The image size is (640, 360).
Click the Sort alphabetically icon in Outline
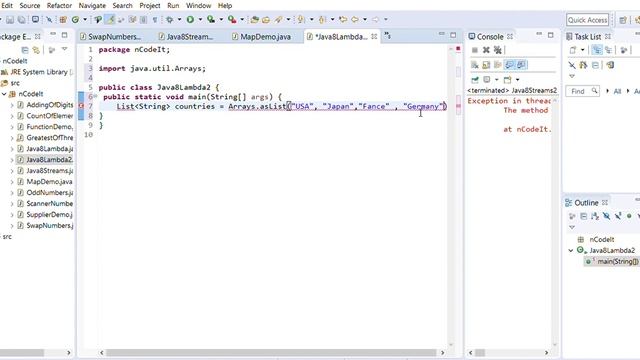[x=595, y=216]
